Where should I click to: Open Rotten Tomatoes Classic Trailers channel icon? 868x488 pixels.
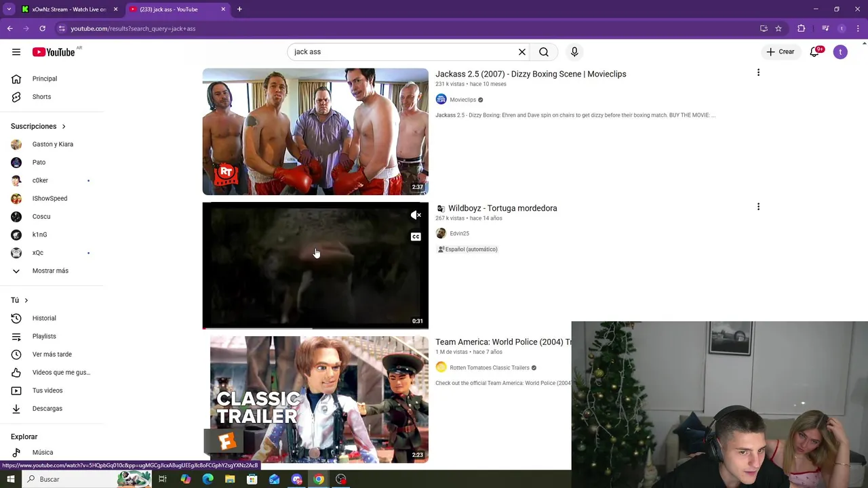[x=441, y=367]
